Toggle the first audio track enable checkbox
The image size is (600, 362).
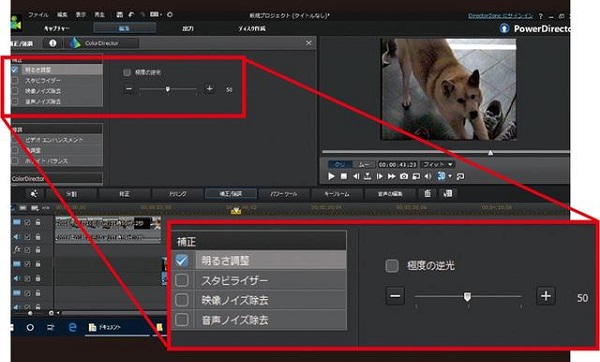point(27,237)
